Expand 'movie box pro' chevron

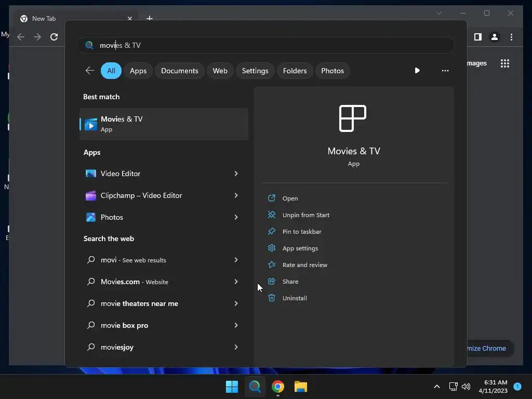pyautogui.click(x=236, y=325)
